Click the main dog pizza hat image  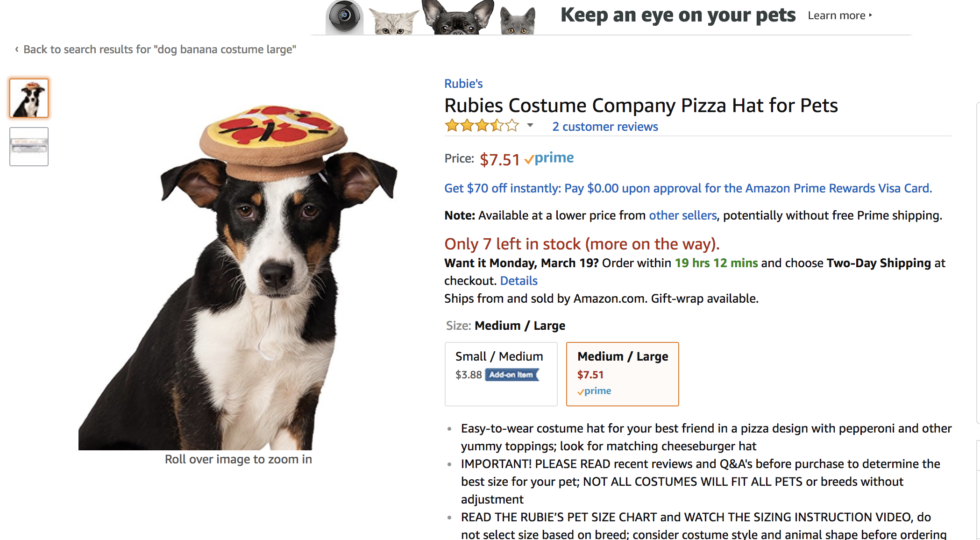point(238,276)
